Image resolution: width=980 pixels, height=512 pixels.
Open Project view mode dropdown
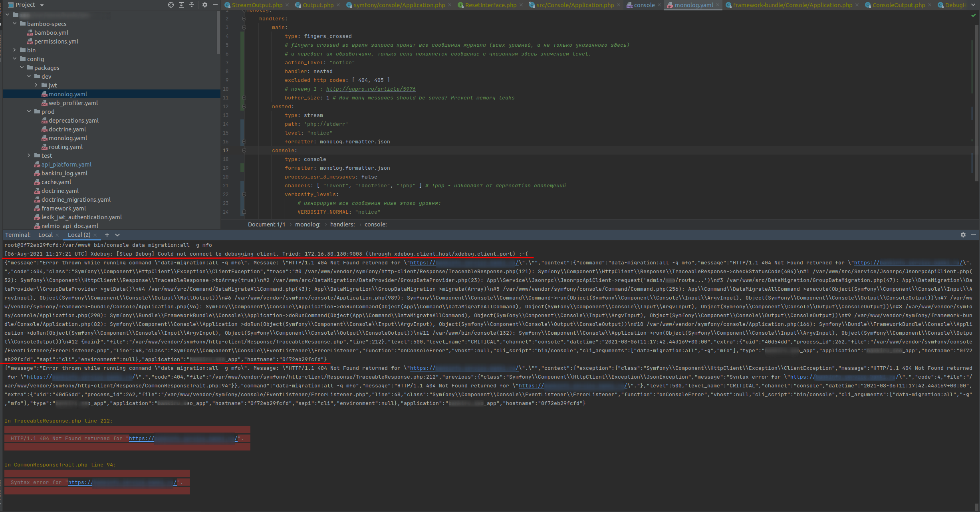(x=42, y=5)
